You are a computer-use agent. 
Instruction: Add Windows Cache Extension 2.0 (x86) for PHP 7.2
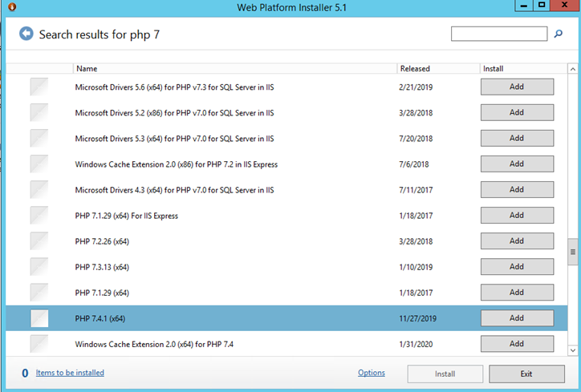[517, 164]
